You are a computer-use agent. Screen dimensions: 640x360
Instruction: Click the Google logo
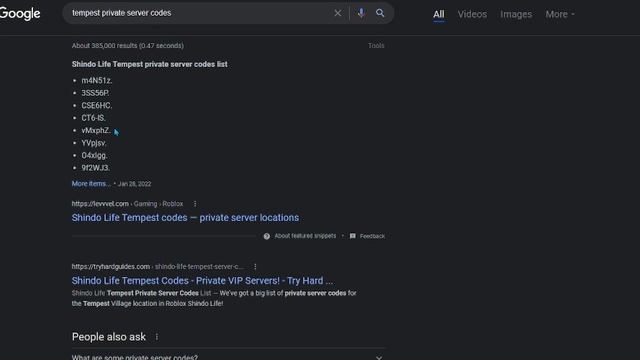(20, 13)
